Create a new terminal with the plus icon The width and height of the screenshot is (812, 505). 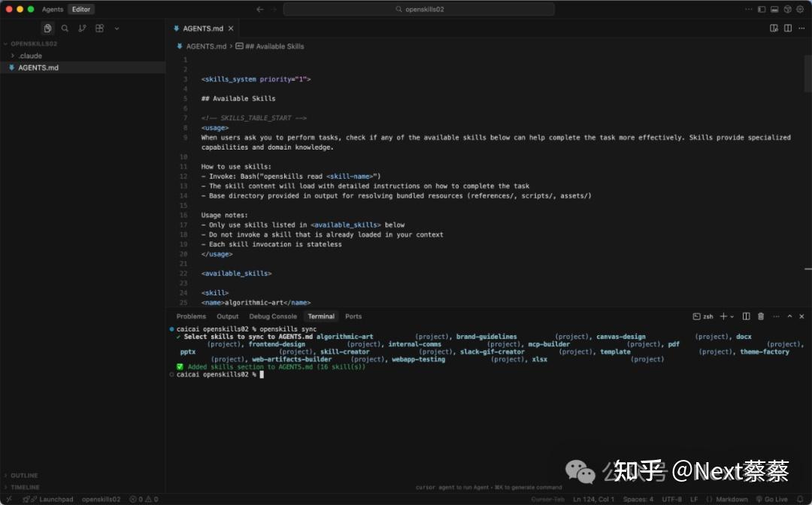723,316
